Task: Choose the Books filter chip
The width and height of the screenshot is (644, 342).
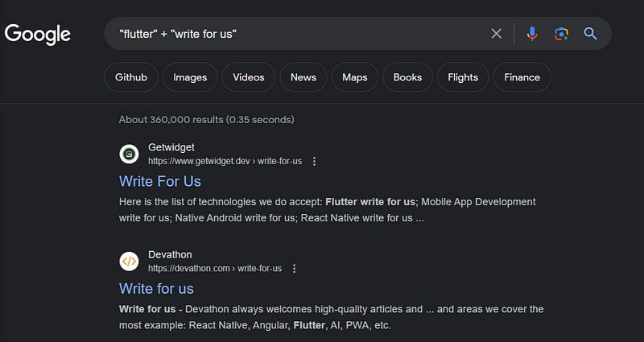Action: pos(407,77)
